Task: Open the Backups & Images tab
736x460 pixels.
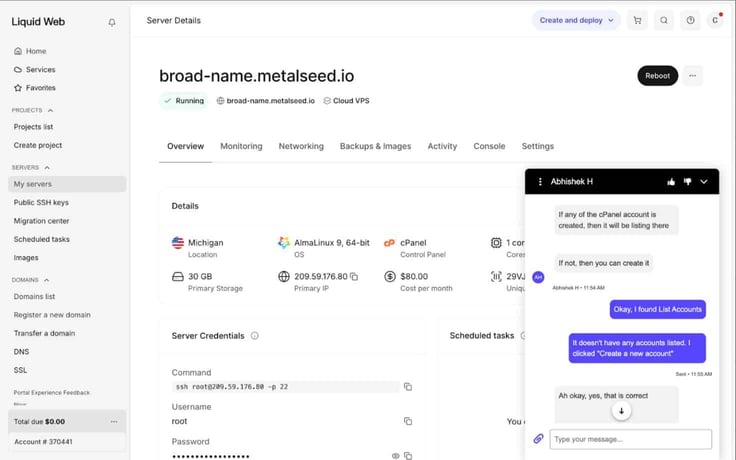Action: coord(376,146)
